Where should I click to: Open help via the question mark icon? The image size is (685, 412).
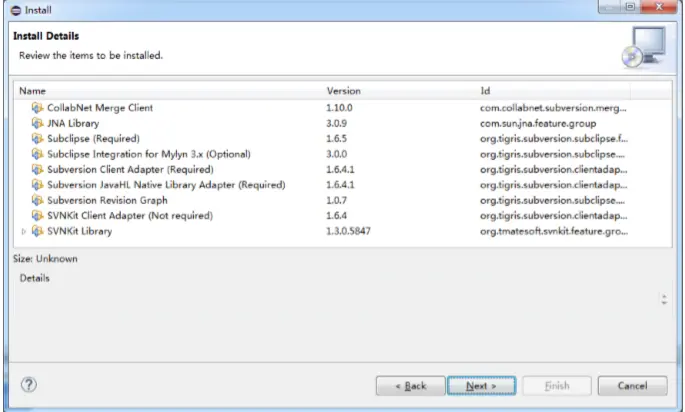[29, 385]
